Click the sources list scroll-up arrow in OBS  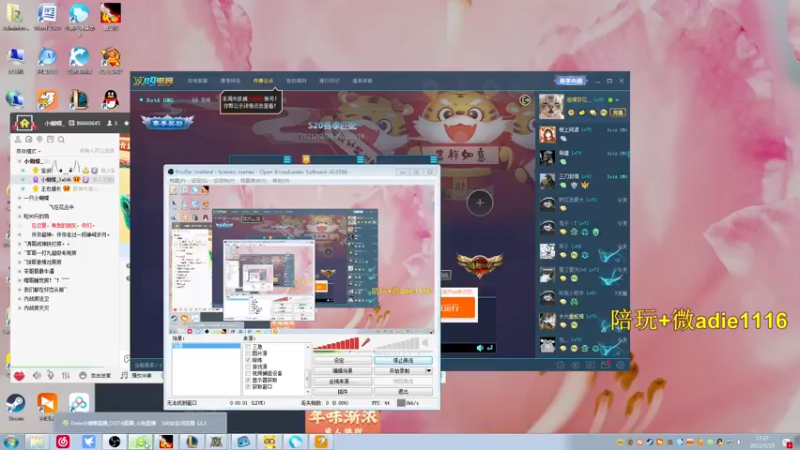pos(308,347)
